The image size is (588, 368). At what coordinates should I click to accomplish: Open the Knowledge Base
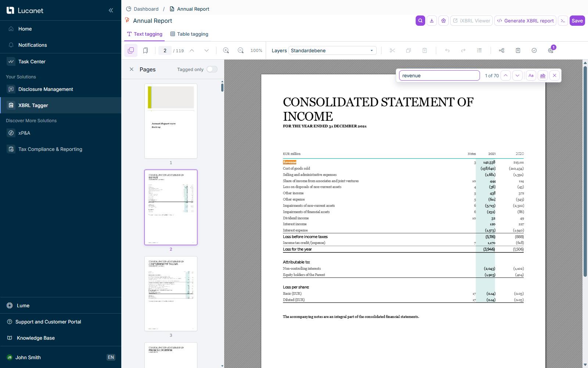point(61,338)
